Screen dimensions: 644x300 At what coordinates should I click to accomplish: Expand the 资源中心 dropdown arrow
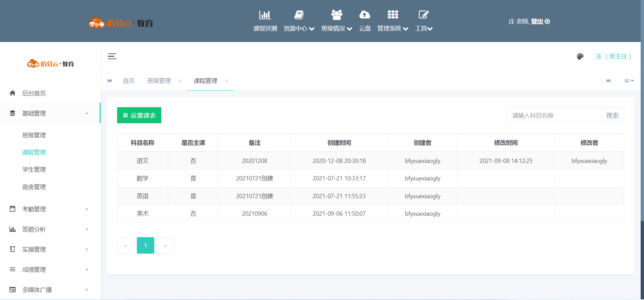(312, 29)
